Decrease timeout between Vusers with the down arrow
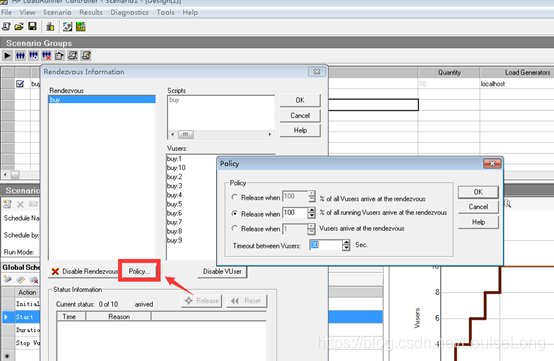The image size is (554, 361). [x=346, y=248]
